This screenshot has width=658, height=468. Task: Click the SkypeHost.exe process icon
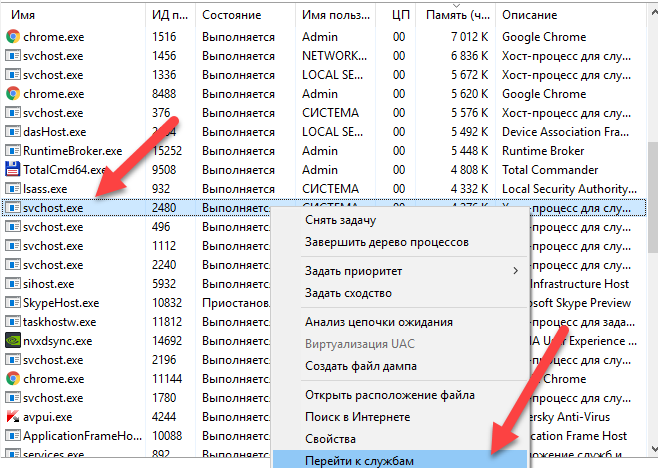point(13,302)
